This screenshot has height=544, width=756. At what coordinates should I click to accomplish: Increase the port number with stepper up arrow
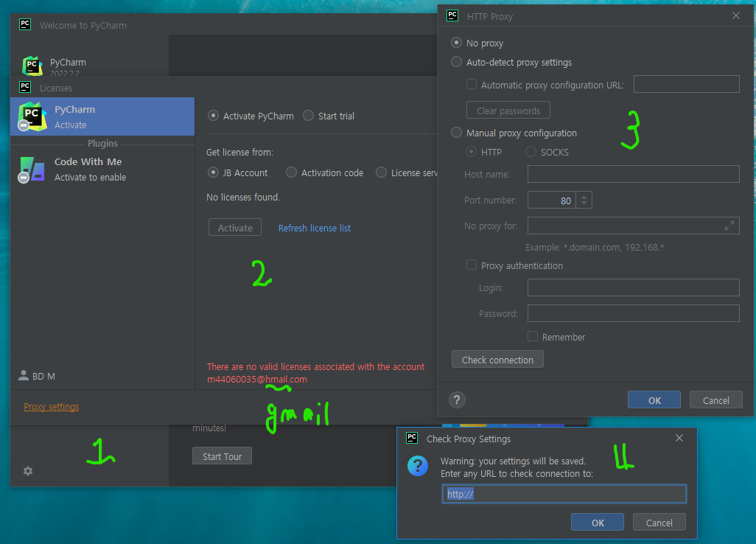coord(584,196)
